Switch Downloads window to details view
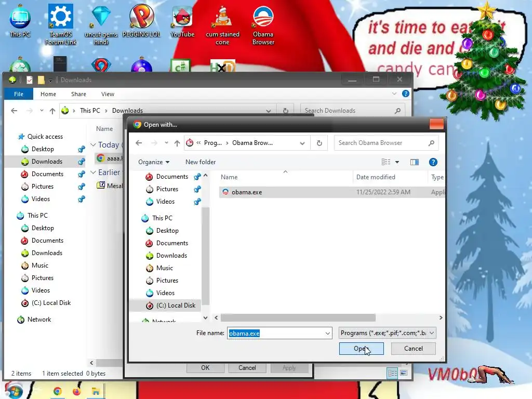 (x=393, y=373)
